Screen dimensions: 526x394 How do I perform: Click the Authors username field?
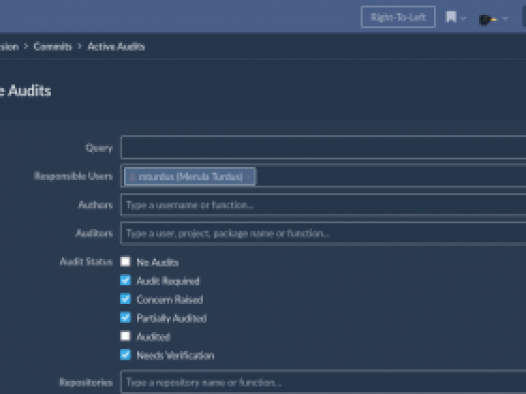[x=323, y=205]
